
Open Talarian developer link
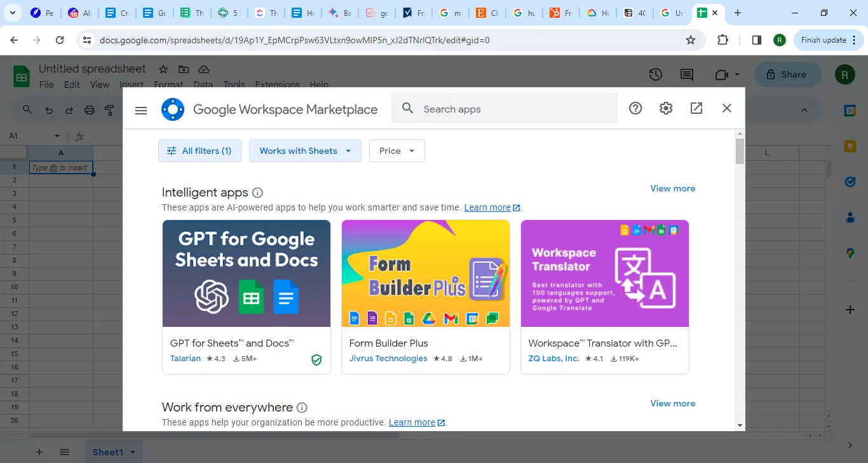click(x=186, y=359)
